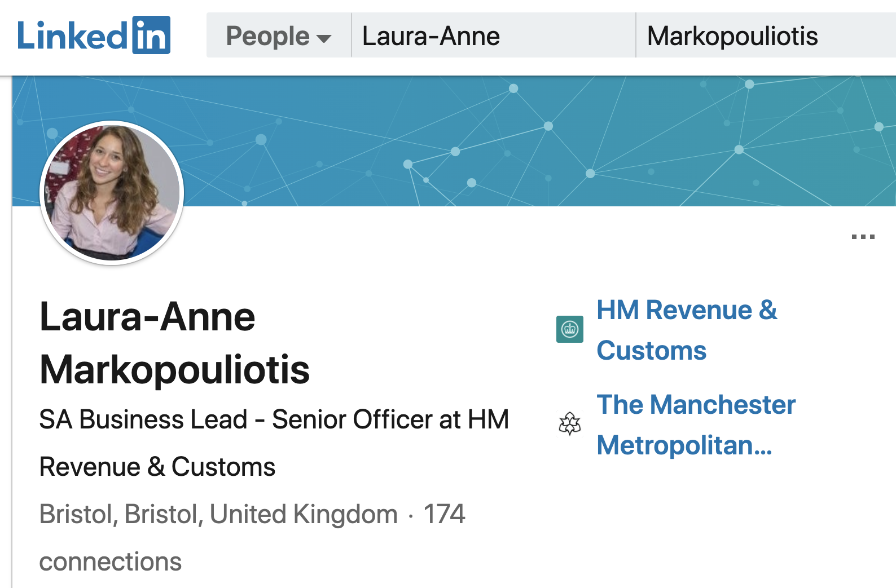Open the circular profile photo
Image resolution: width=896 pixels, height=588 pixels.
(112, 193)
